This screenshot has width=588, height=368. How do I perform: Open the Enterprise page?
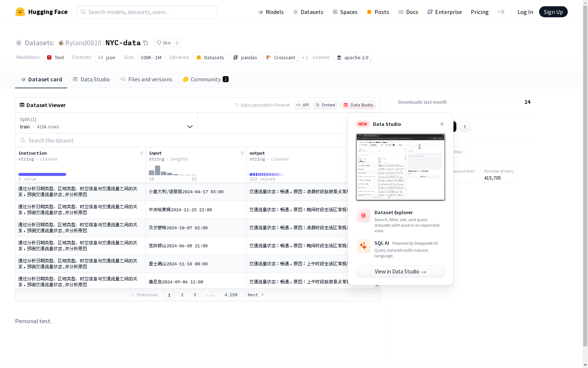pyautogui.click(x=445, y=12)
